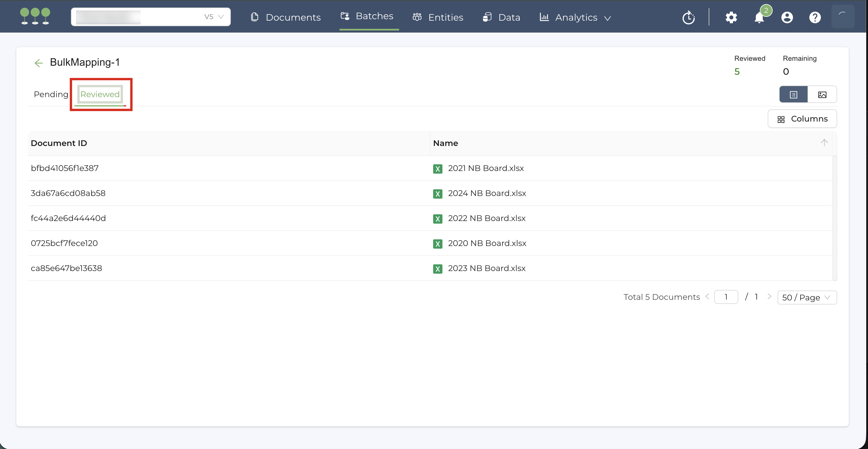Click the back arrow beside BulkMapping-1
868x449 pixels.
coord(38,63)
